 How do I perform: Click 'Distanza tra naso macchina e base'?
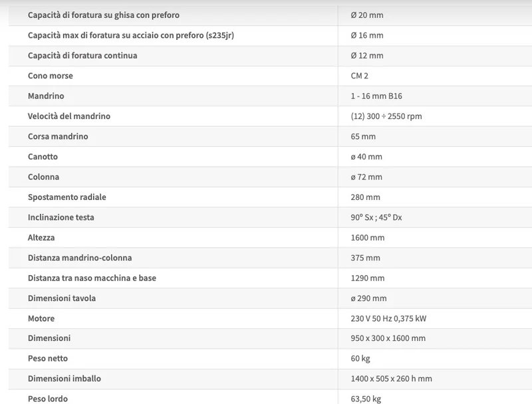[x=92, y=278]
